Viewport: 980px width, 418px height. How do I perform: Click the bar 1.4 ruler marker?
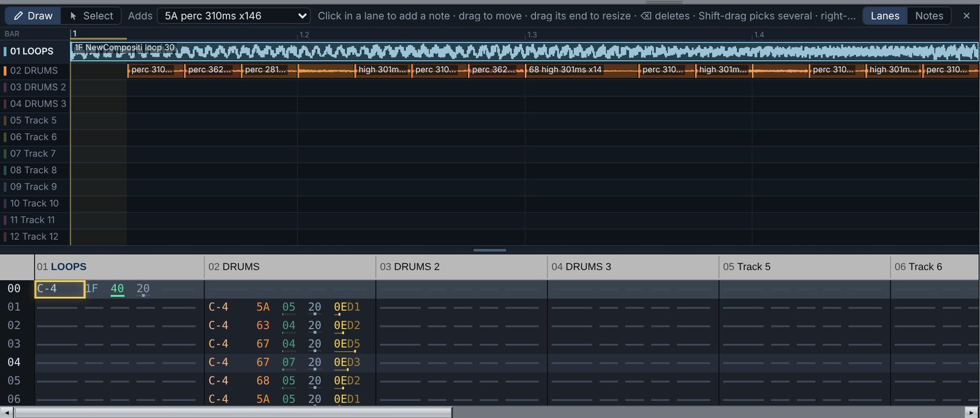pos(759,35)
